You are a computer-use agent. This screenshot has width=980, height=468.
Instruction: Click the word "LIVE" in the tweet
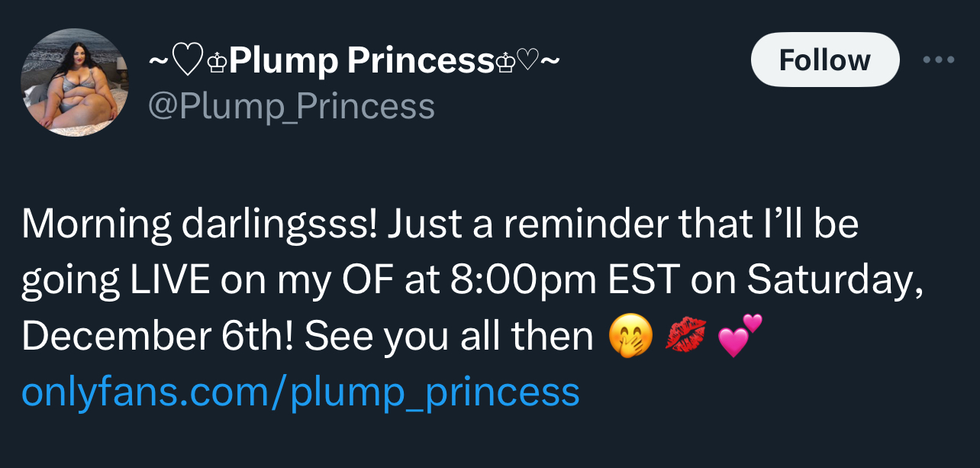coord(169,282)
